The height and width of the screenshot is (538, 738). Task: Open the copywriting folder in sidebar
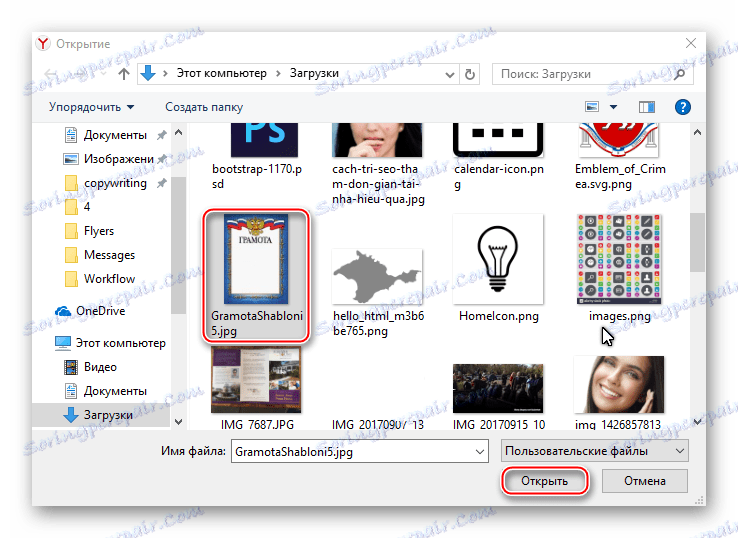115,183
